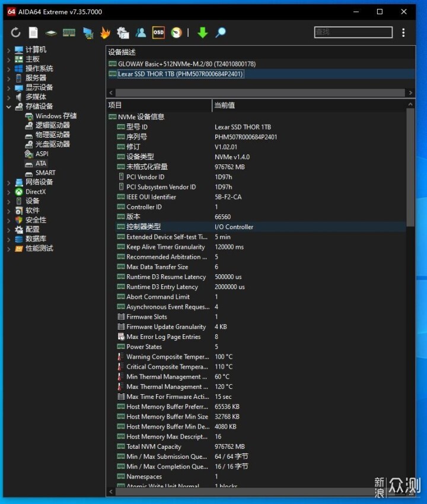Click the green download arrow icon

[x=203, y=33]
